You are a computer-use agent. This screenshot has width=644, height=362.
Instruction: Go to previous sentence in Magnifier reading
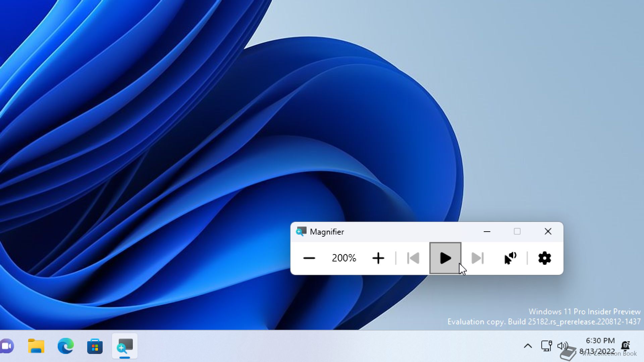413,258
